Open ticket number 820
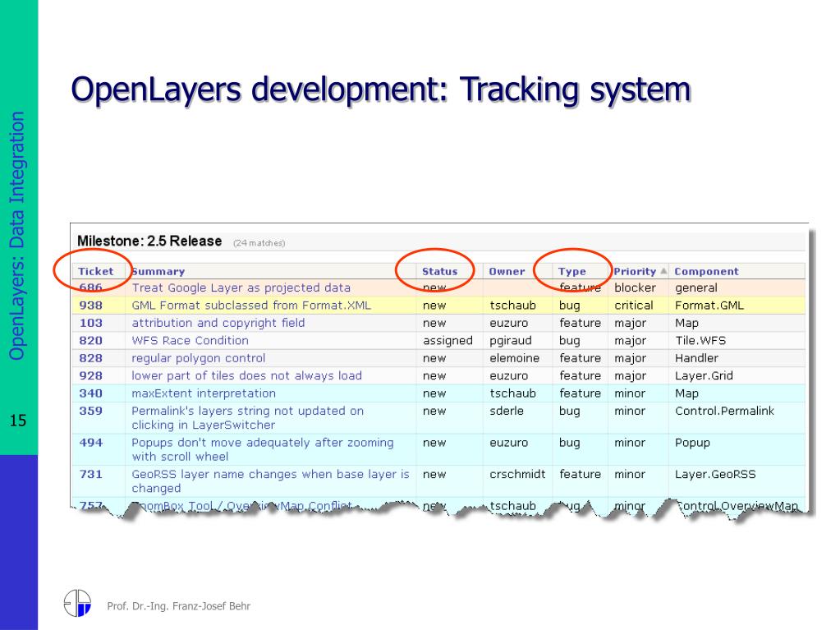840x630 pixels. click(90, 341)
